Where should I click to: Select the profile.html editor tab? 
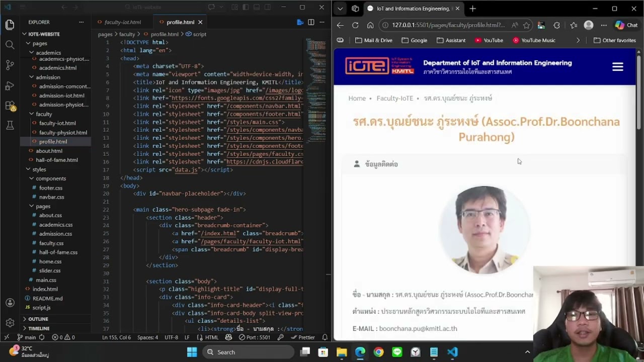[180, 22]
